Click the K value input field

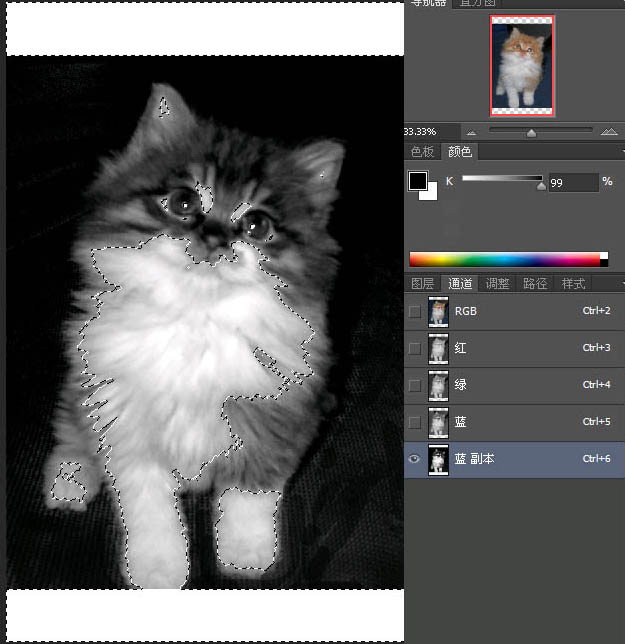pos(571,182)
